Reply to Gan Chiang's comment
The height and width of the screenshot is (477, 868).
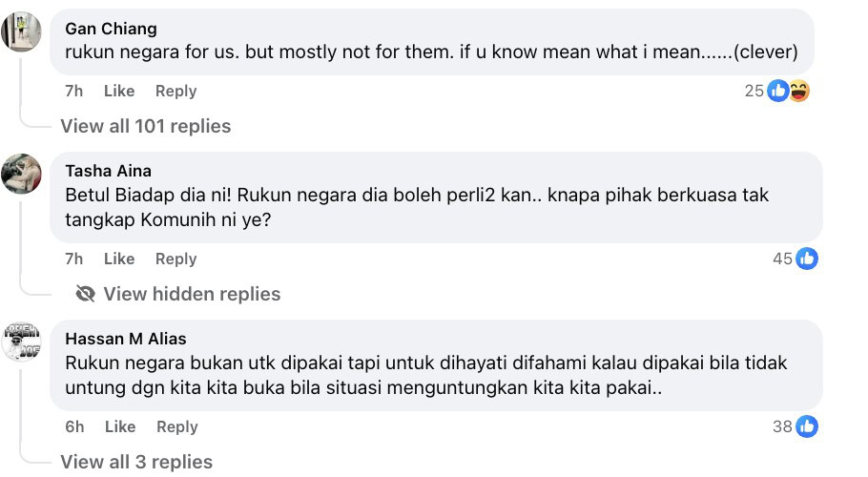(176, 91)
